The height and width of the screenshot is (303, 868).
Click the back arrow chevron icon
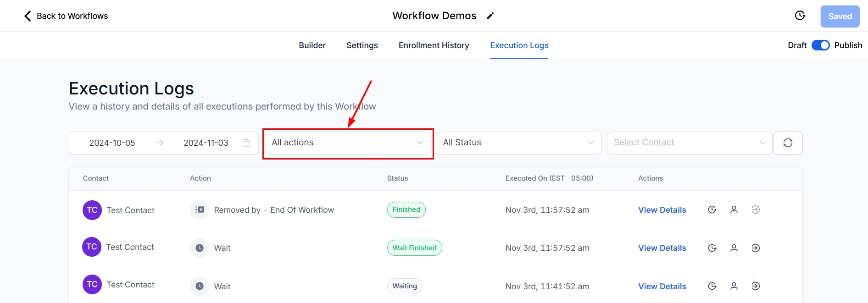pyautogui.click(x=28, y=16)
